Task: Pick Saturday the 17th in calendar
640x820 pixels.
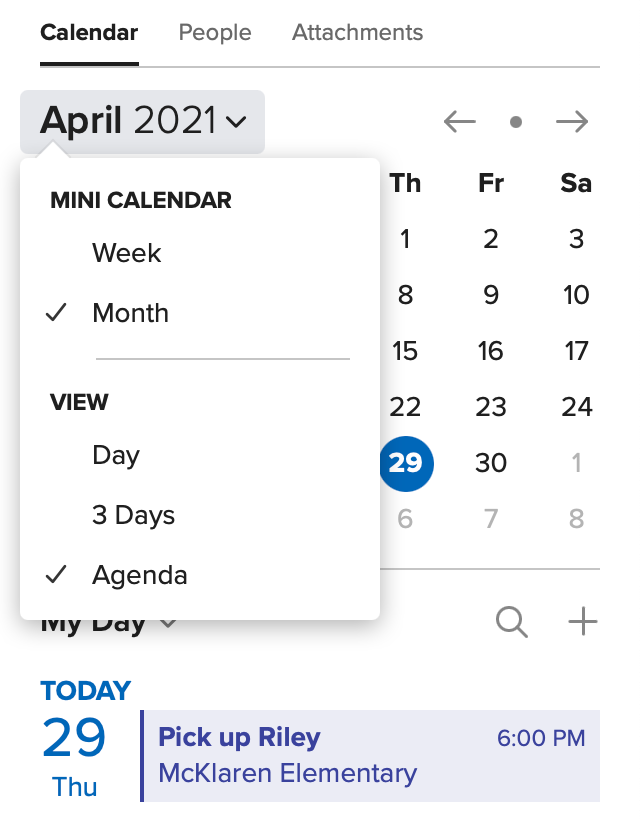Action: [x=576, y=351]
